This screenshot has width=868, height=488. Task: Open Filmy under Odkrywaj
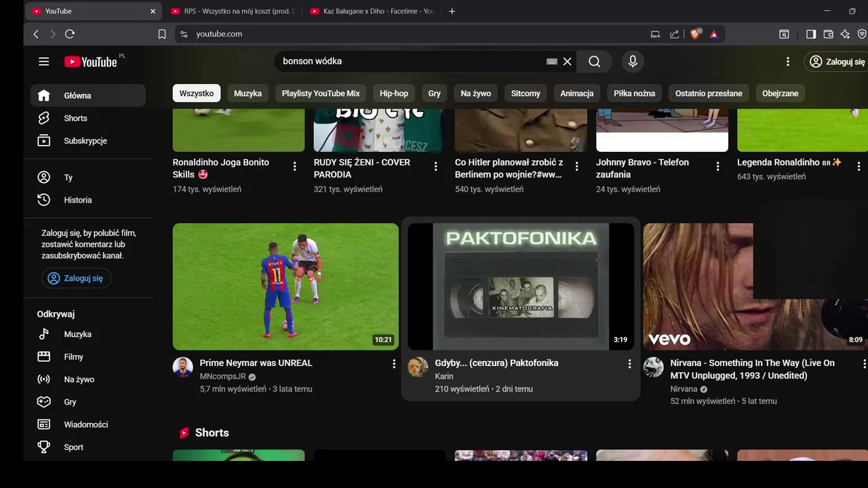coord(88,357)
